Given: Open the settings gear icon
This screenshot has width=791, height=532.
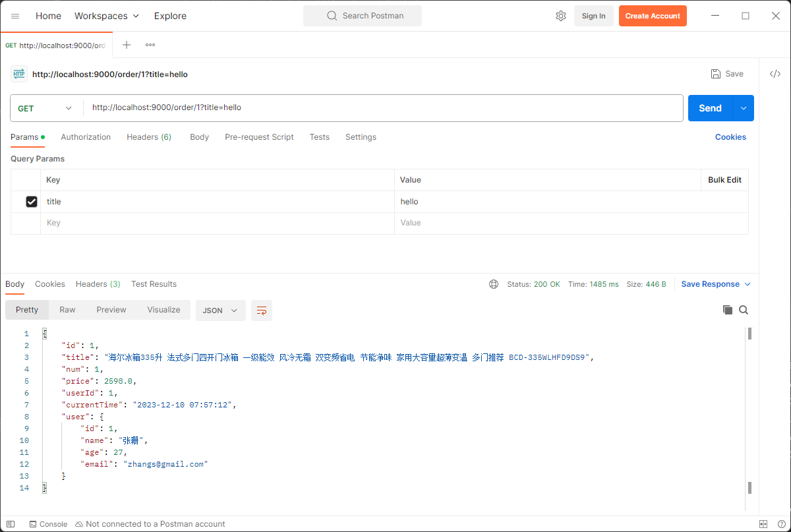Looking at the screenshot, I should (x=561, y=16).
